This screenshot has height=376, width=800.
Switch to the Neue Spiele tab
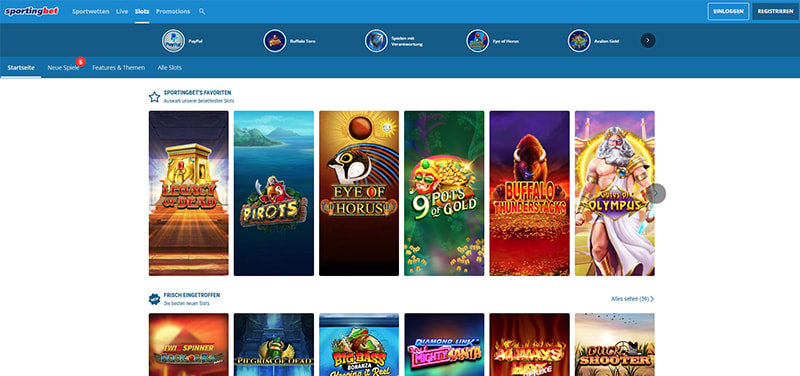63,67
